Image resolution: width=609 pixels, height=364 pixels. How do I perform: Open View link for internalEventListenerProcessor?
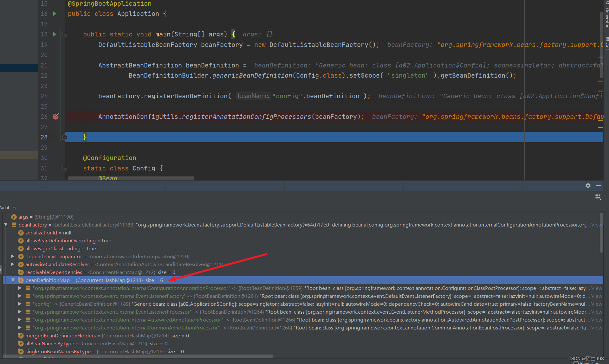click(596, 312)
